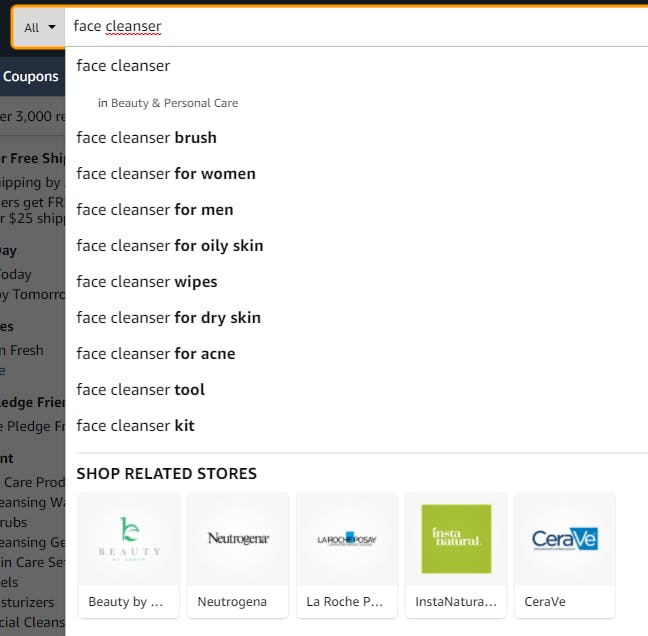Screen dimensions: 648x636
Task: Pick 'face cleanser for women' suggestion
Action: click(166, 174)
